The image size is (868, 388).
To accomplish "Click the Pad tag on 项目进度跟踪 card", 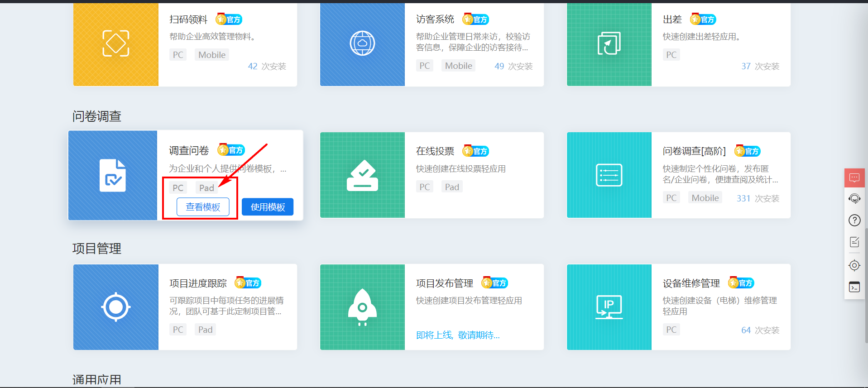I will pos(205,330).
